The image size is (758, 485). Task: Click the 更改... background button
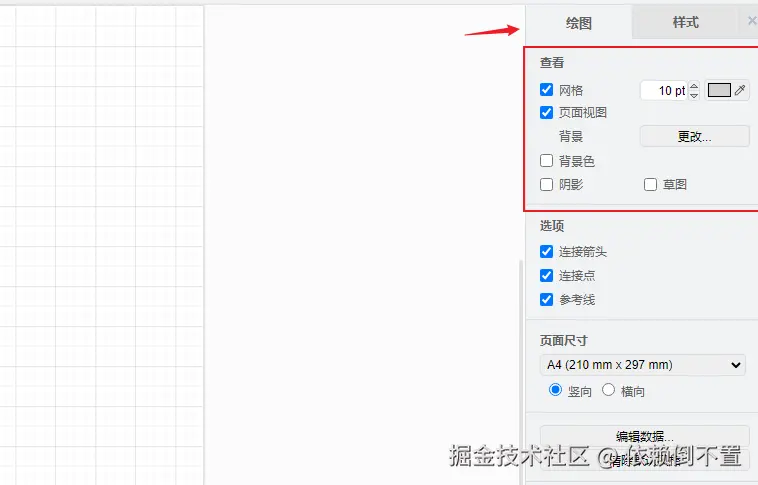click(694, 136)
